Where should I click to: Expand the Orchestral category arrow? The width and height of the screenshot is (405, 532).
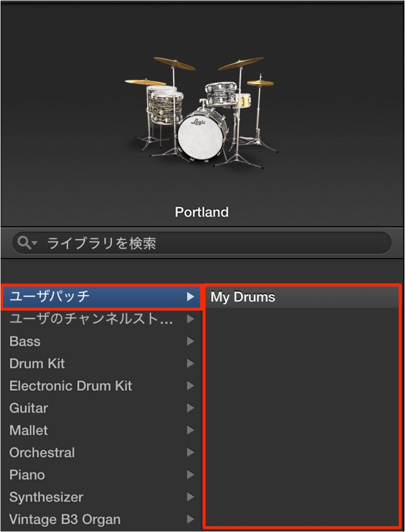point(191,452)
